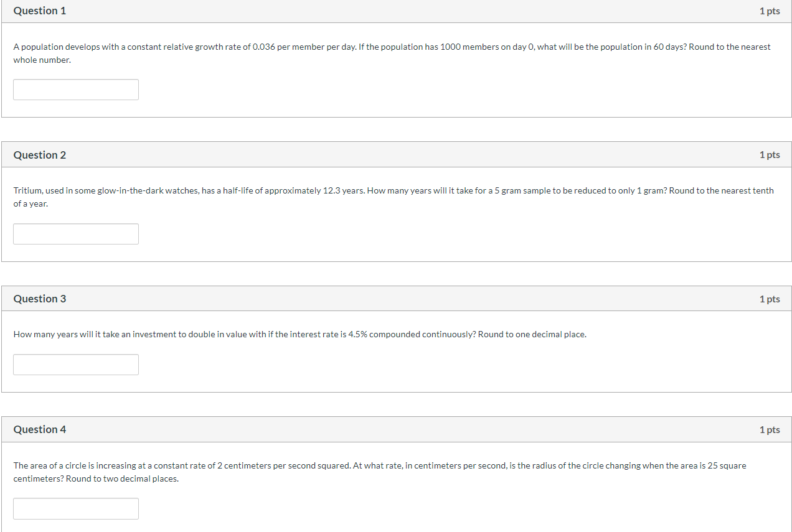Viewport: 792px width, 532px height.
Task: Click the 12.3 years half-life value
Action: [332, 191]
